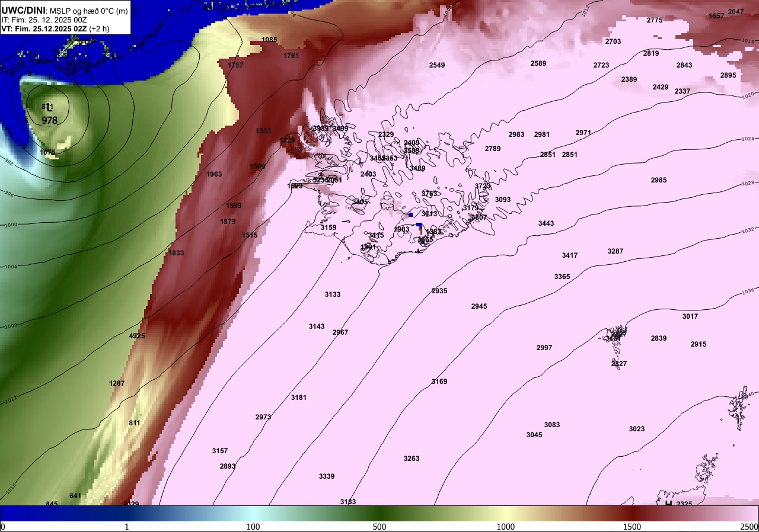Click the value 2915
This screenshot has height=532, width=759.
click(699, 344)
